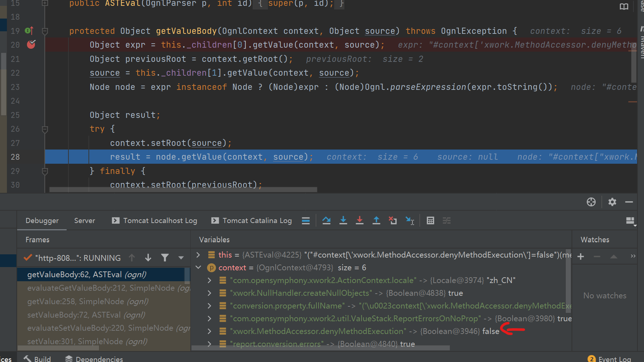Open the debug panel layout settings icon
The width and height of the screenshot is (644, 362).
coord(631,221)
